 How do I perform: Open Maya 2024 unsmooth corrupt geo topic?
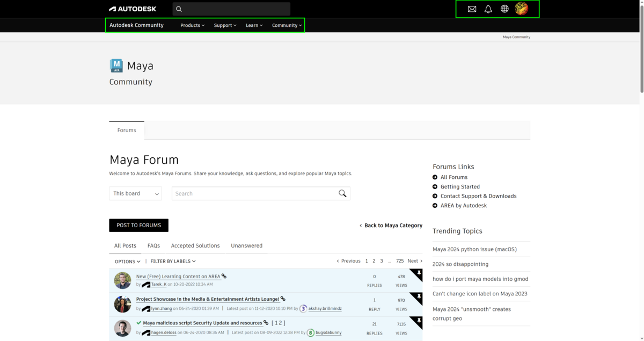472,314
